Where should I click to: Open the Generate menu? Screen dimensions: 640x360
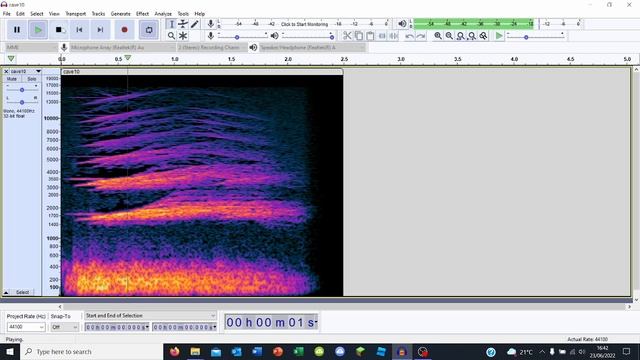[x=120, y=13]
